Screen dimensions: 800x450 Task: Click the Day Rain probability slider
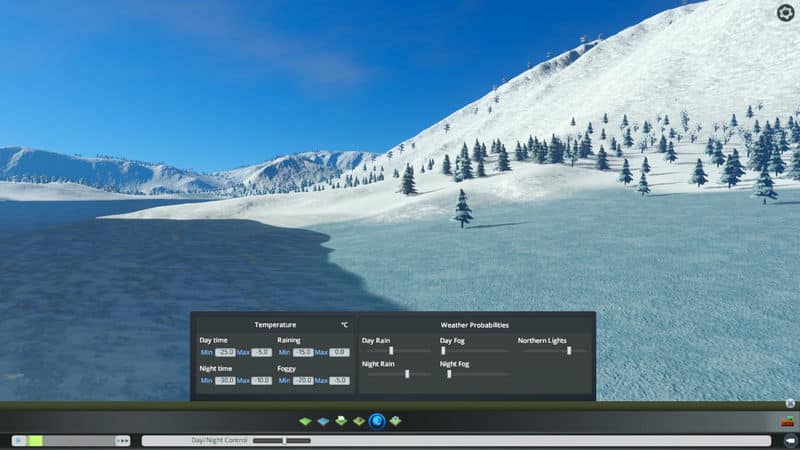(x=391, y=351)
